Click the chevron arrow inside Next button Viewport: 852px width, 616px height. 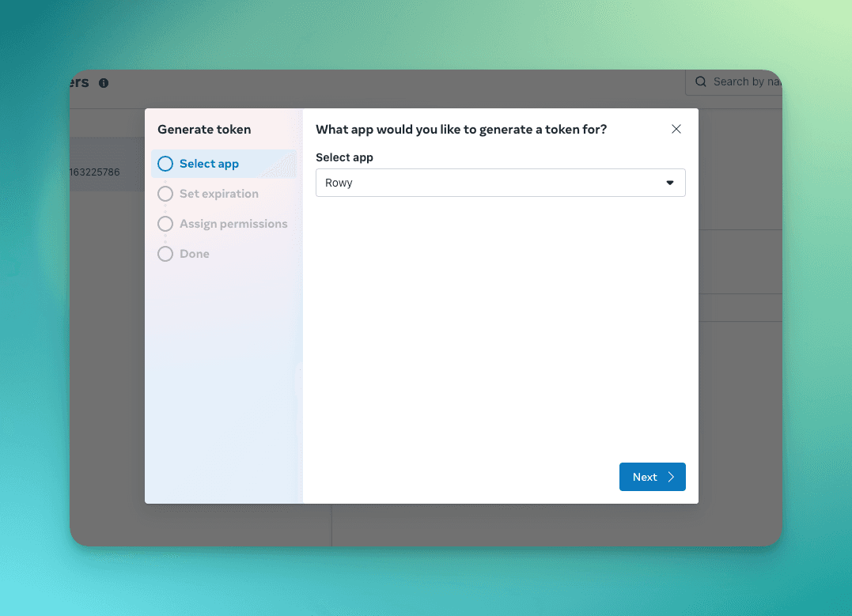coord(671,477)
